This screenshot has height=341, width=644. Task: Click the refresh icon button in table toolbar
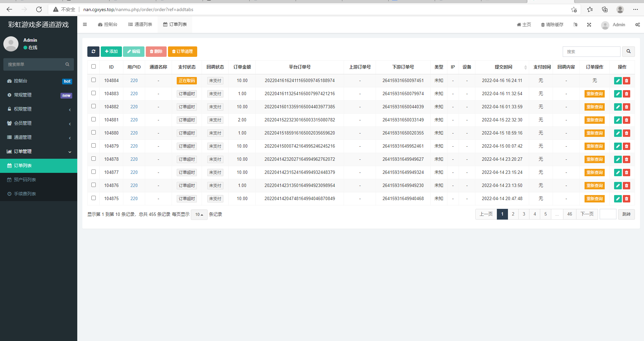click(93, 51)
